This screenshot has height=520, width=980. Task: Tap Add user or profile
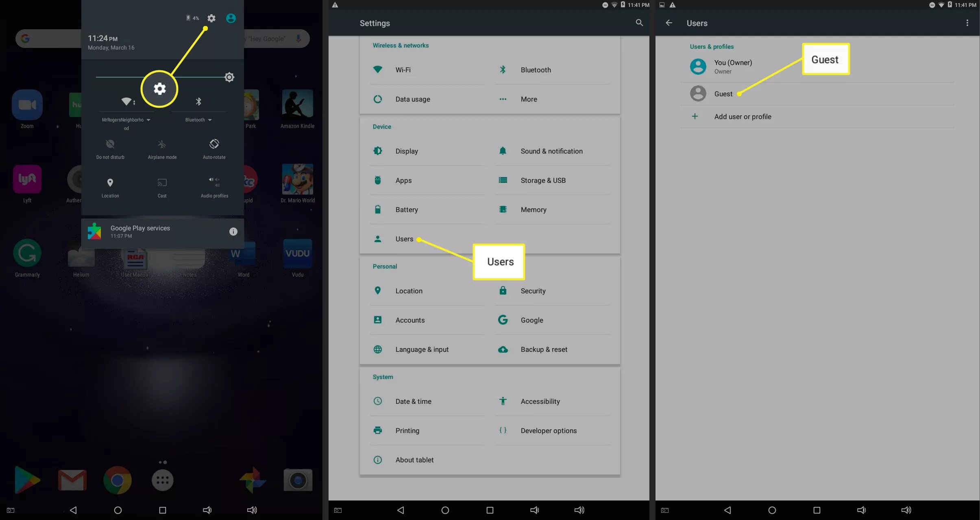[x=743, y=117]
